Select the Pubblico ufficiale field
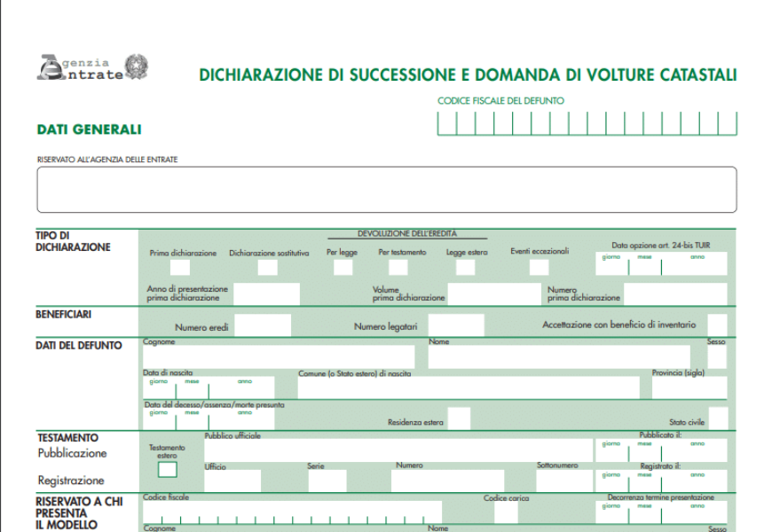Viewport: 772px width, 532px height. point(397,450)
